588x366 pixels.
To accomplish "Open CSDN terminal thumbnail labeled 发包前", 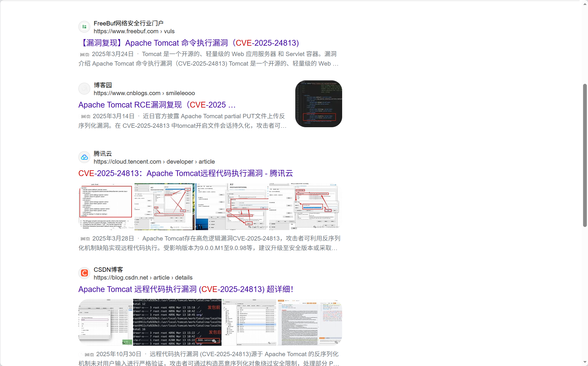I will point(177,322).
